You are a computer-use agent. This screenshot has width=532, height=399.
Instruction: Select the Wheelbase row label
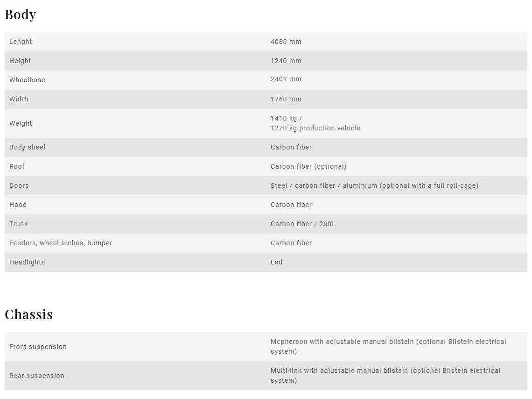[27, 80]
